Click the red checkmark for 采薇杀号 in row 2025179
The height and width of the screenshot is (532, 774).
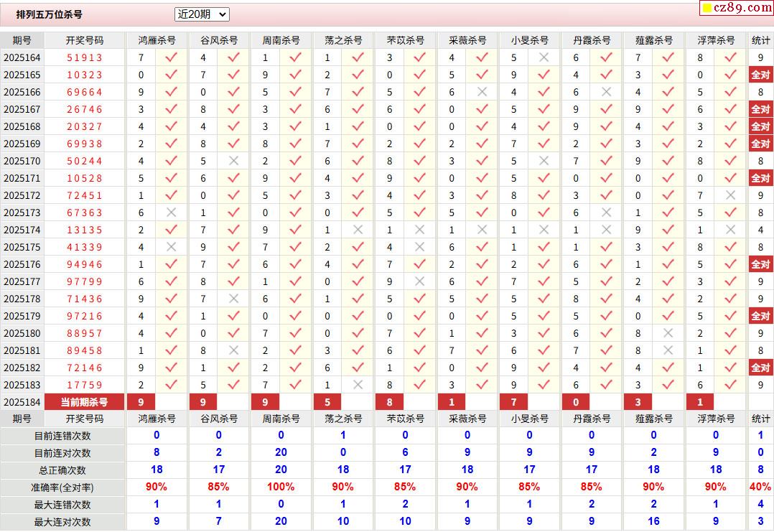point(482,317)
